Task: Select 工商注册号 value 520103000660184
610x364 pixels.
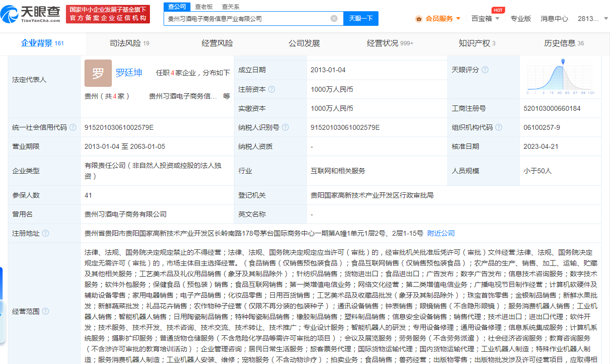Action: click(552, 108)
